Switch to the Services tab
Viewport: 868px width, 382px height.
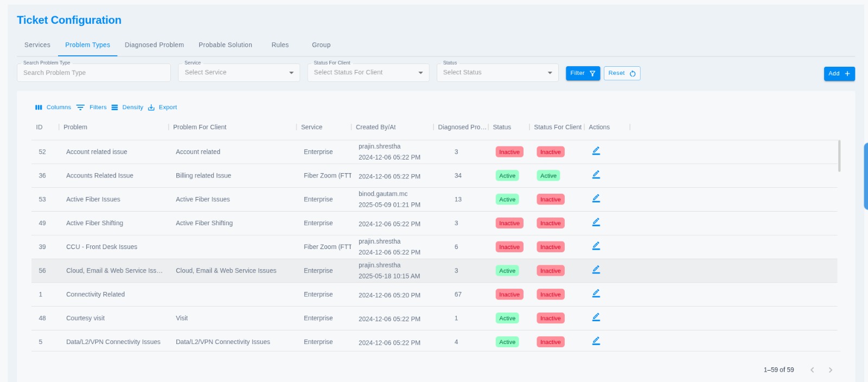(37, 45)
